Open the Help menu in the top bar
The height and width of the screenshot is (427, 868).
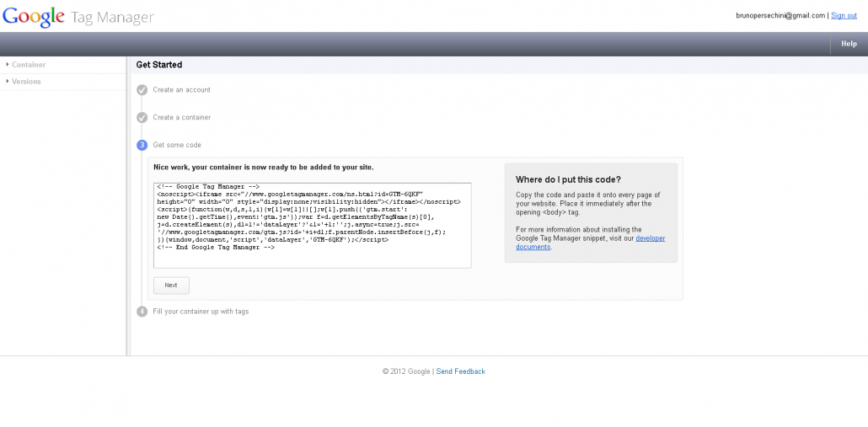pos(849,44)
